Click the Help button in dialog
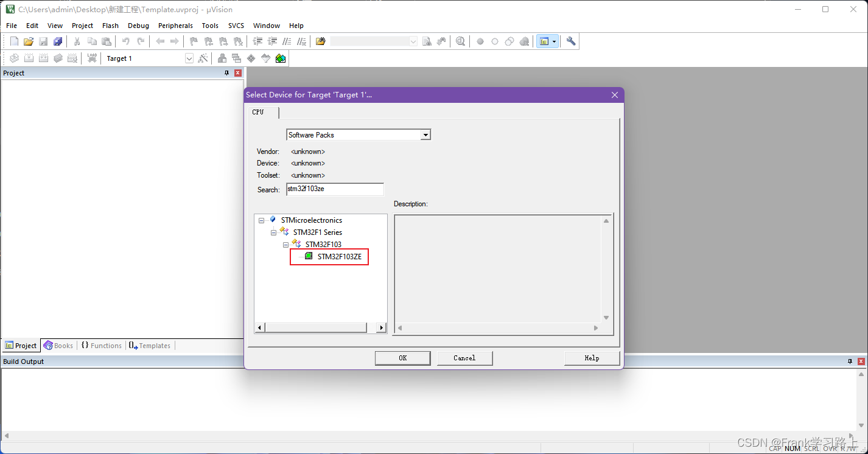This screenshot has height=454, width=868. point(592,358)
